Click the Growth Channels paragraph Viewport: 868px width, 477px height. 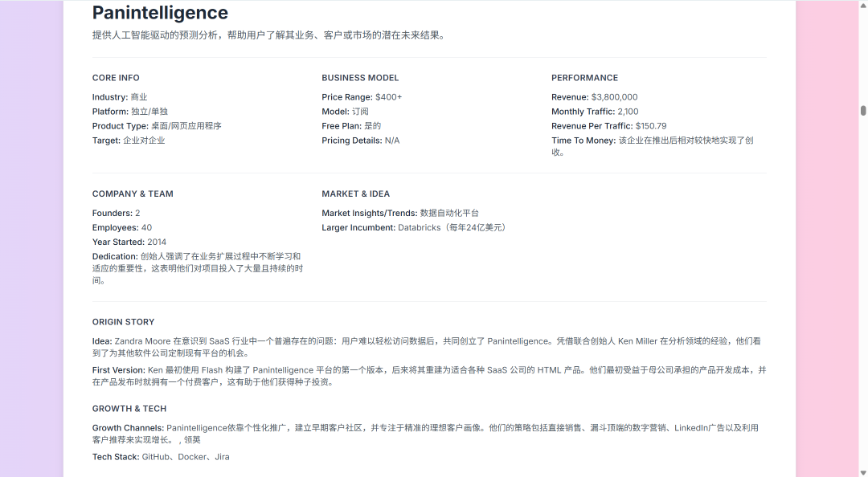point(425,434)
